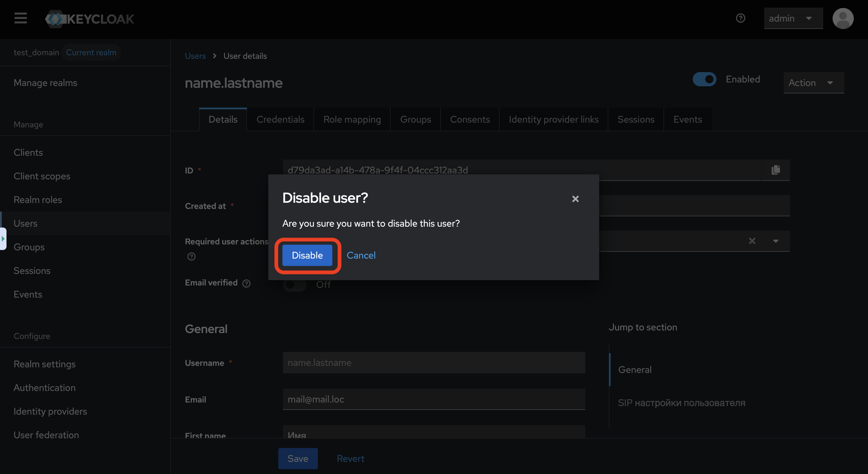Expand the Required user actions dropdown arrow
Viewport: 868px width, 474px height.
775,241
